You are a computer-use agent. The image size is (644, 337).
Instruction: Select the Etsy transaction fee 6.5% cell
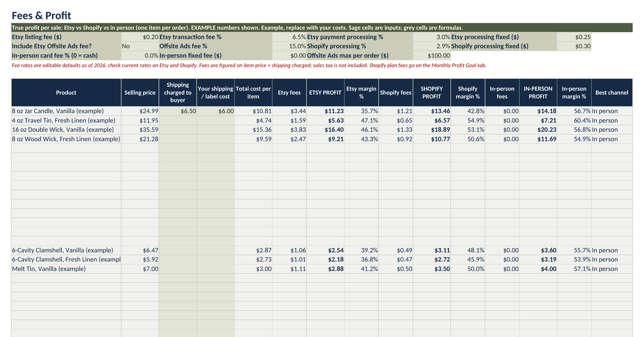[x=290, y=37]
